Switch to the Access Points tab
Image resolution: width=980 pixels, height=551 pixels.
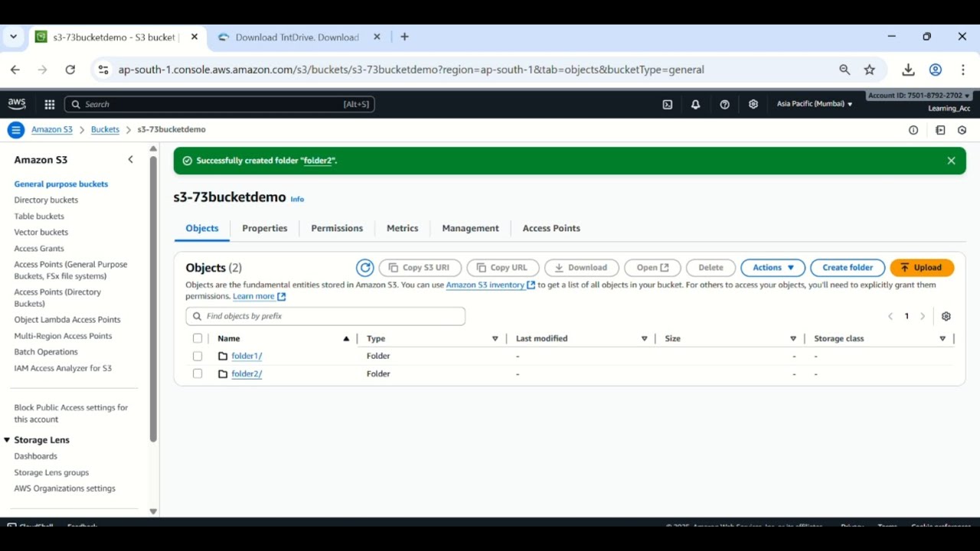[551, 228]
